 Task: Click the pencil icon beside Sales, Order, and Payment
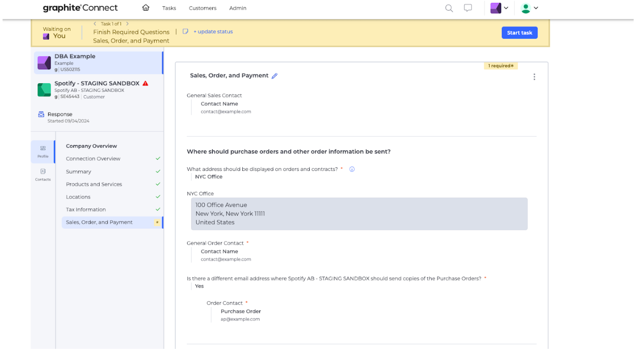274,76
